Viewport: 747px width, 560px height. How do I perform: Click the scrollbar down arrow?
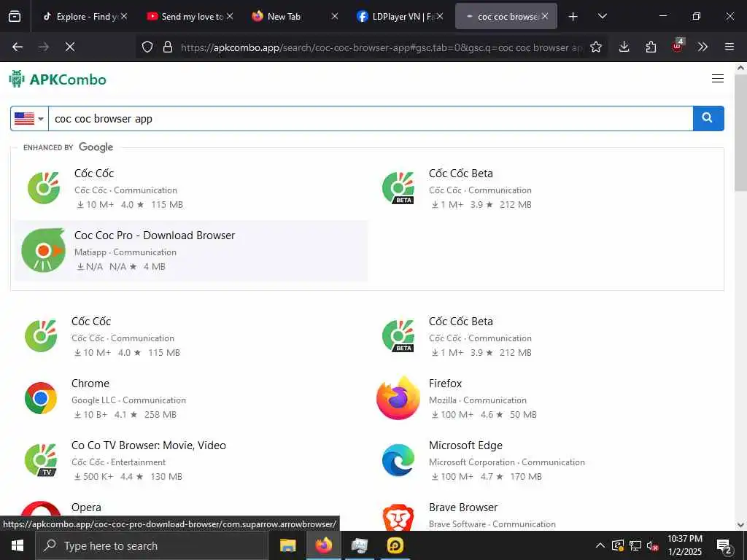740,525
